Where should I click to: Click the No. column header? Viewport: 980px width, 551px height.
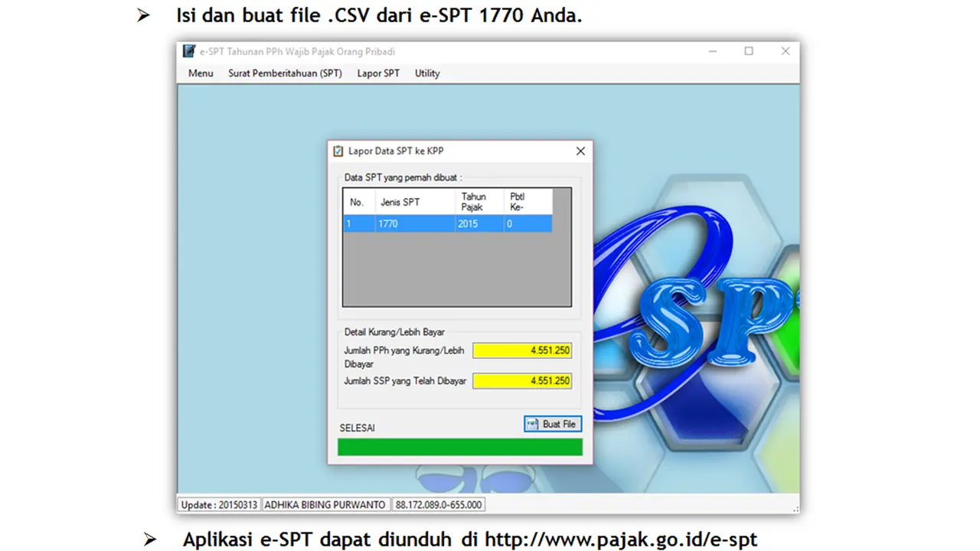[358, 202]
